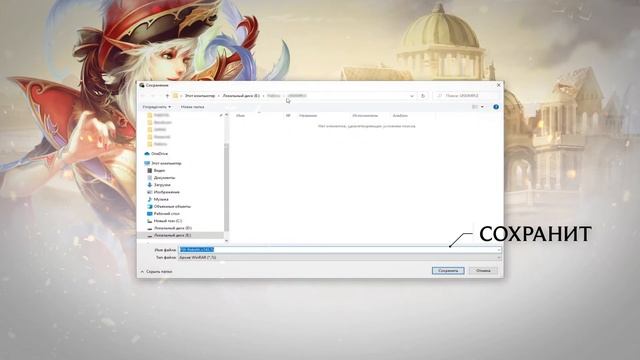Click Локальный диск (E:) in address breadcrumb
This screenshot has width=640, height=360.
coord(241,96)
